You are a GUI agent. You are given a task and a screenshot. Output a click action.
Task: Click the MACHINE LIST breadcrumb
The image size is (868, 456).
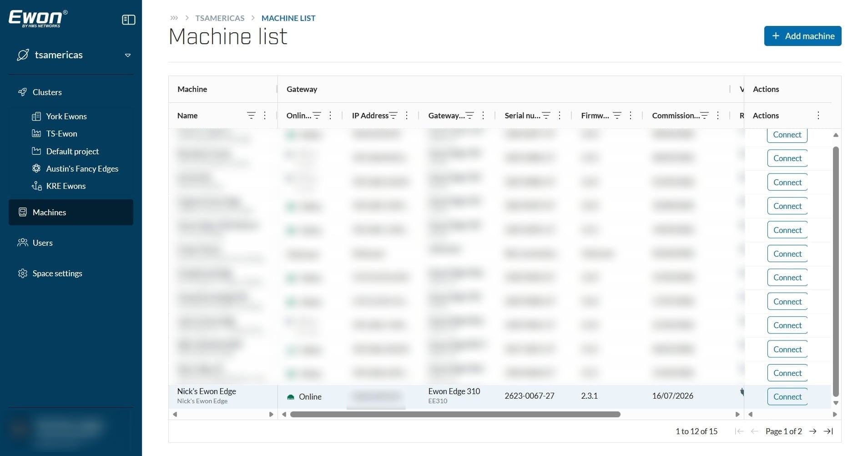(288, 18)
